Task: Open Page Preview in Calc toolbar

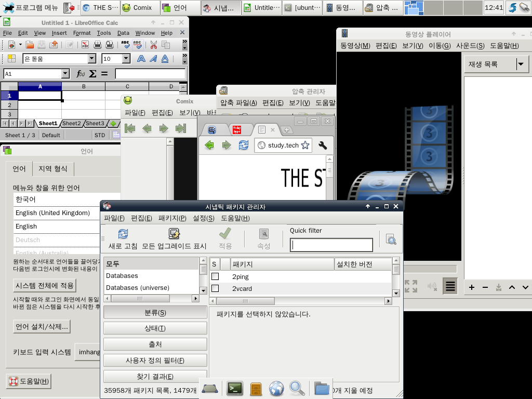Action: coord(110,45)
